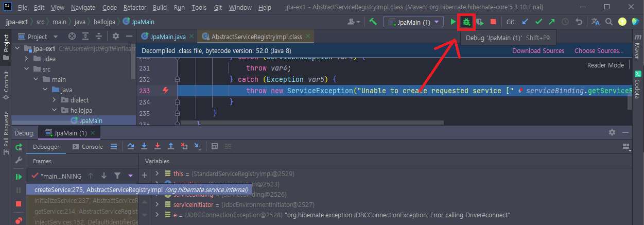
Task: Drop Frame icon in debugger toolbar
Action: tap(184, 147)
